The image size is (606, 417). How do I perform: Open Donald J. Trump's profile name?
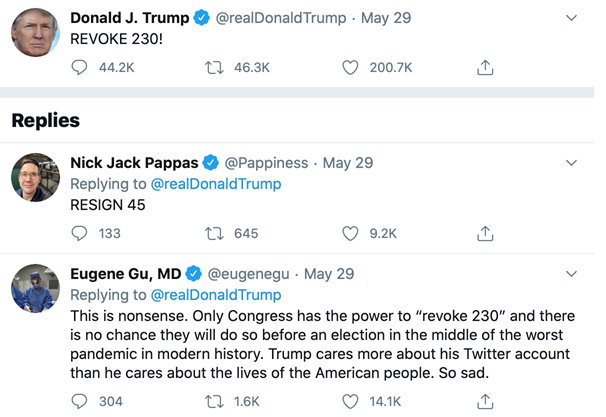[130, 18]
